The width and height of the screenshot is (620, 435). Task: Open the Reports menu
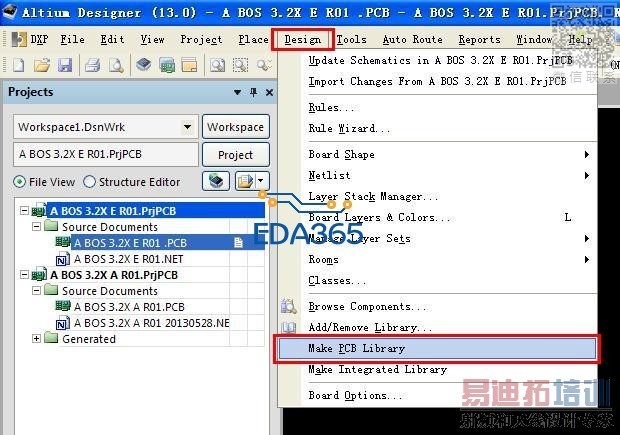click(x=479, y=40)
